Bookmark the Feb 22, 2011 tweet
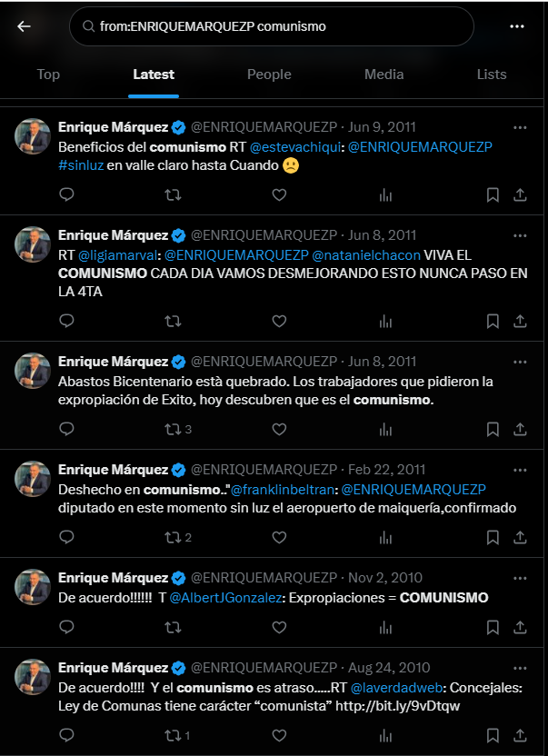 tap(493, 537)
